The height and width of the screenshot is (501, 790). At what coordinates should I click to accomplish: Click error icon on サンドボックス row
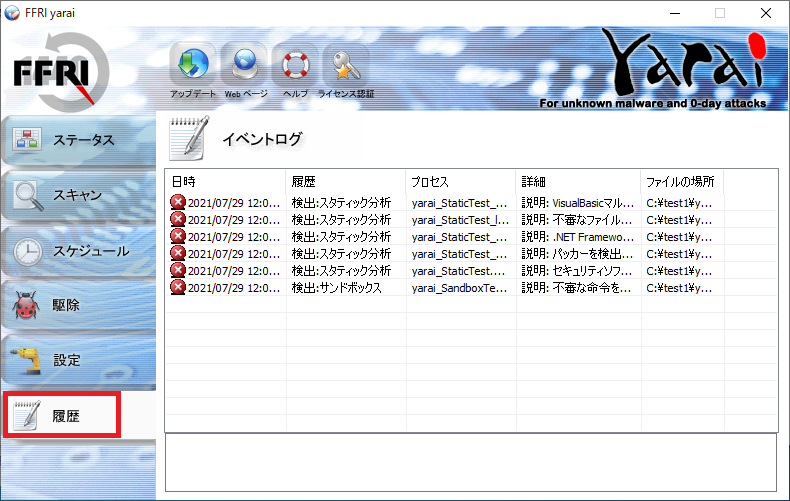tap(177, 287)
